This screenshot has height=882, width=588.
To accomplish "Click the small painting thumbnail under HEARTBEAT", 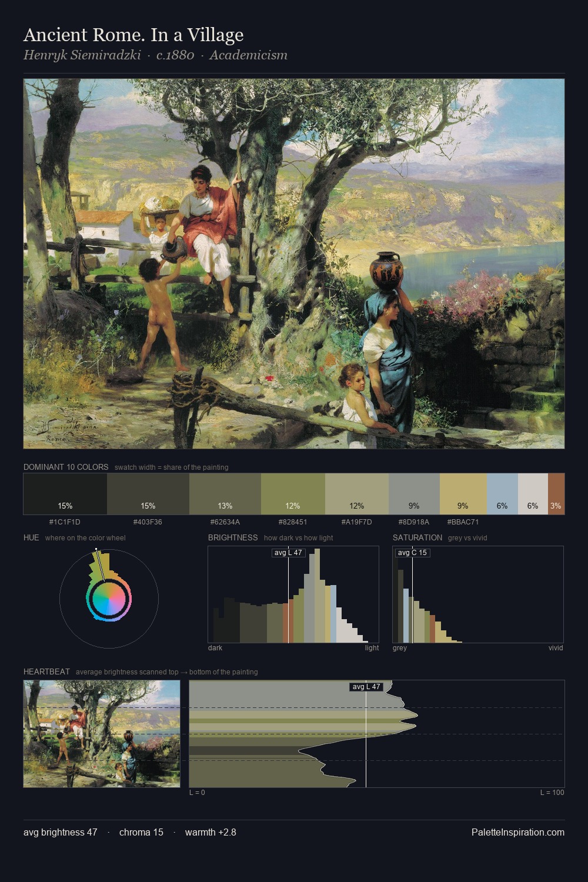I will tap(102, 734).
